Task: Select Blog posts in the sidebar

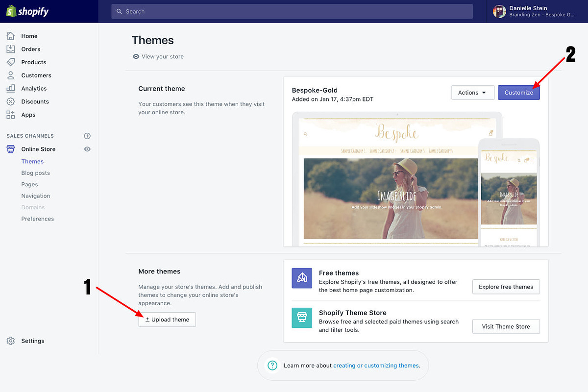Action: (35, 172)
